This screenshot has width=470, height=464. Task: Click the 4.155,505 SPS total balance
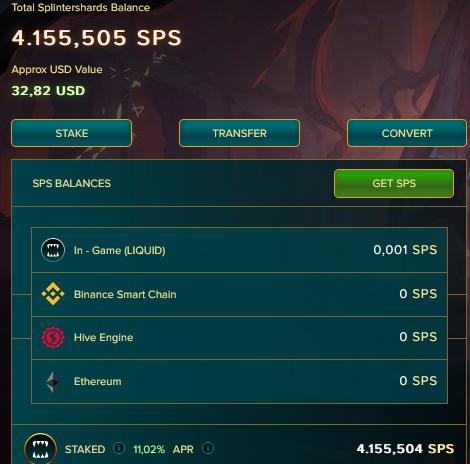(97, 37)
